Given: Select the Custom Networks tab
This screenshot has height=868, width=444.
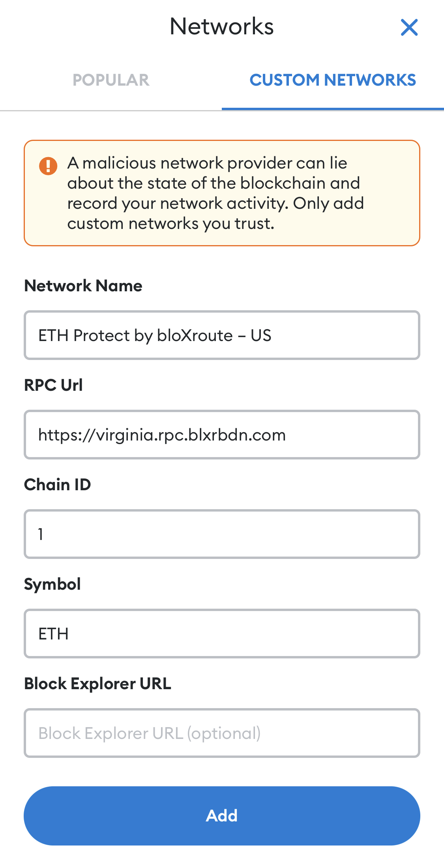Looking at the screenshot, I should (x=333, y=80).
